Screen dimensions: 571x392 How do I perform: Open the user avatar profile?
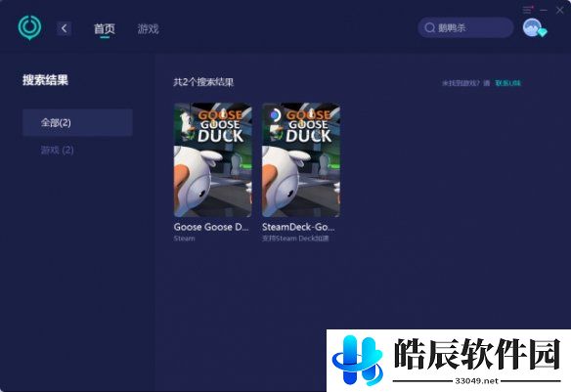coord(532,27)
